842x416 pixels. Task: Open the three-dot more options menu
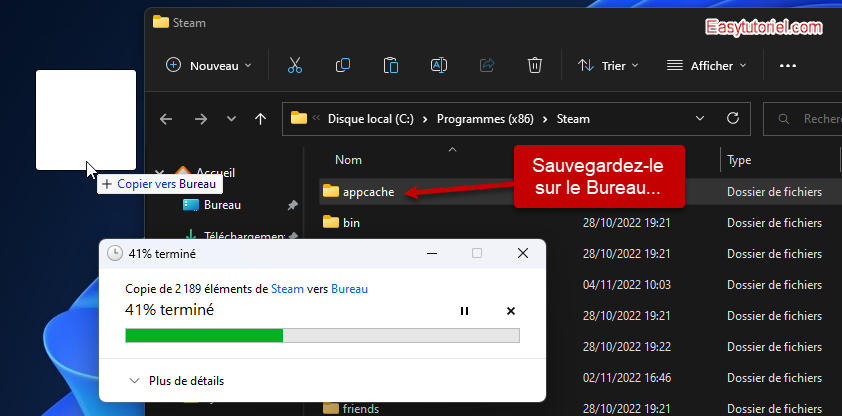point(788,65)
